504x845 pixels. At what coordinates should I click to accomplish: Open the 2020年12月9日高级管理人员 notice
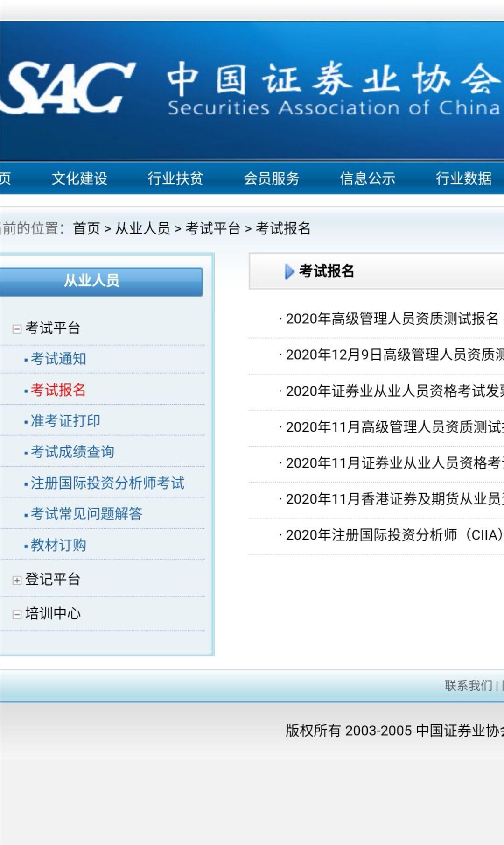click(395, 355)
